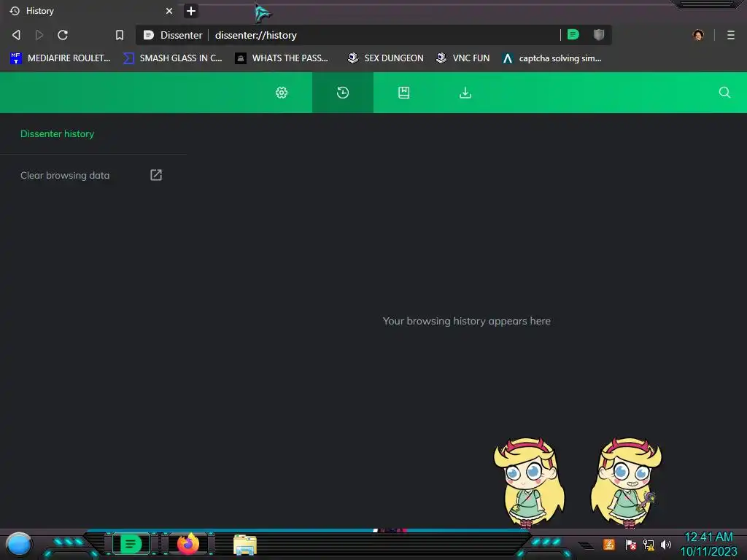Open File Explorer from the taskbar
This screenshot has height=560, width=747.
coord(245,545)
